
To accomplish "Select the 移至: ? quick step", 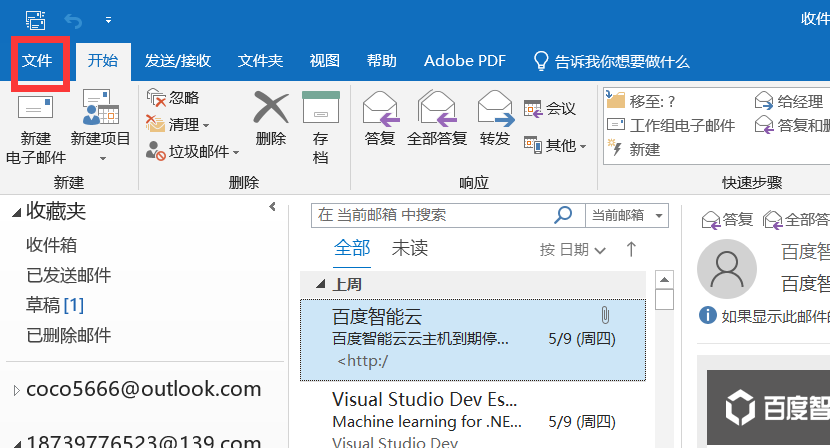I will point(641,101).
